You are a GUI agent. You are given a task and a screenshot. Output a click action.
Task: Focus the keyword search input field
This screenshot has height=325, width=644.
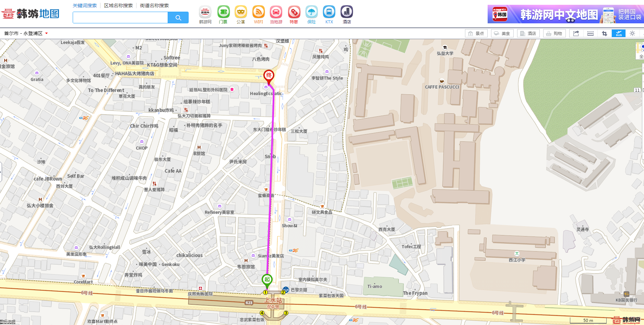tap(120, 18)
